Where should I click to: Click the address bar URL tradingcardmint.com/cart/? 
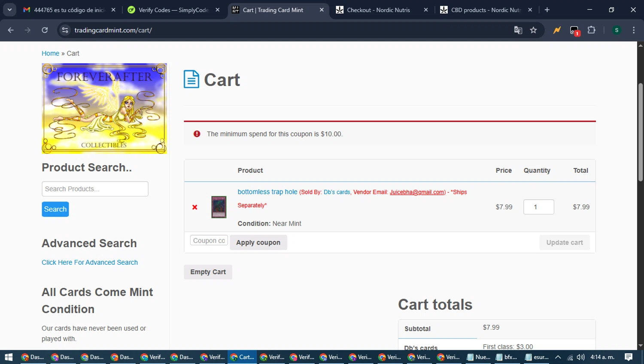[113, 30]
